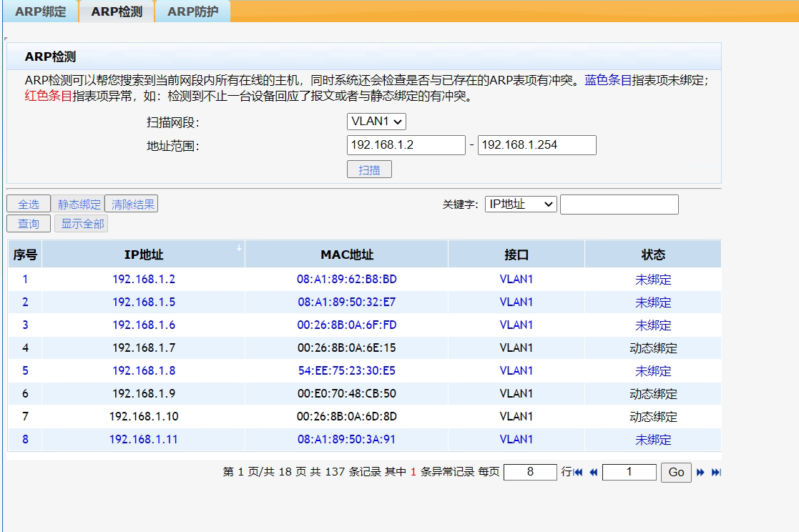Click the start address field 192.168.1.2

pyautogui.click(x=406, y=145)
